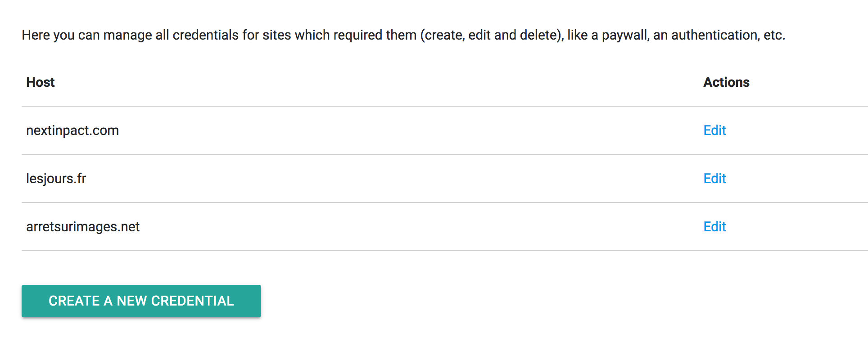This screenshot has height=342, width=868.
Task: Click the credentials description paragraph
Action: click(403, 35)
